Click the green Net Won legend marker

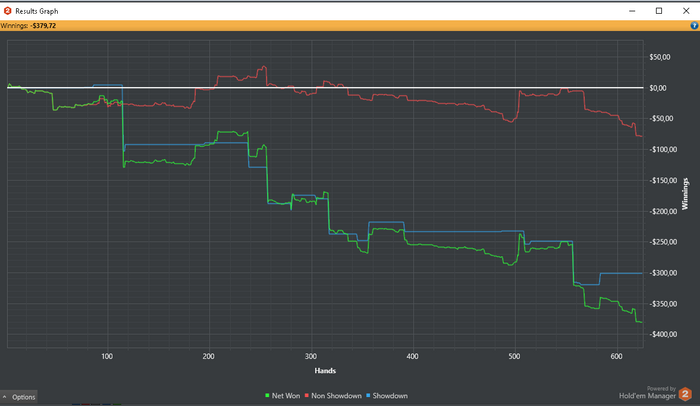(x=267, y=396)
